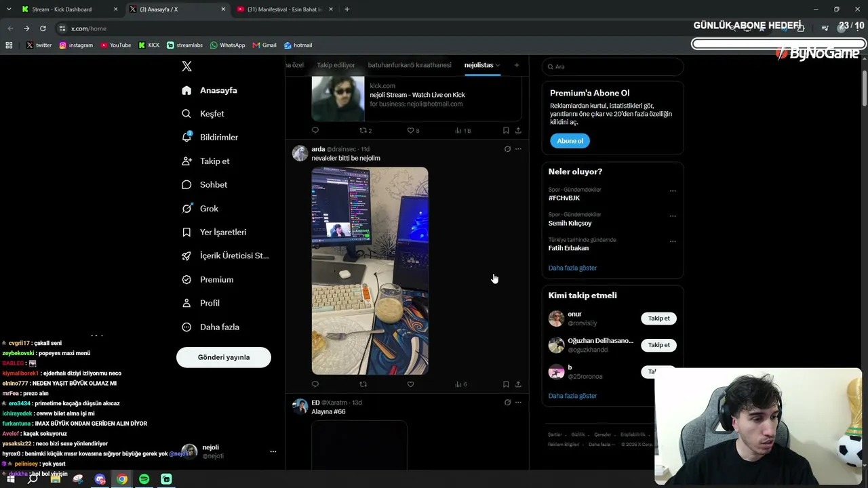Screen dimensions: 868x488
Task: Show more trends under Neler oluyor
Action: tap(572, 268)
